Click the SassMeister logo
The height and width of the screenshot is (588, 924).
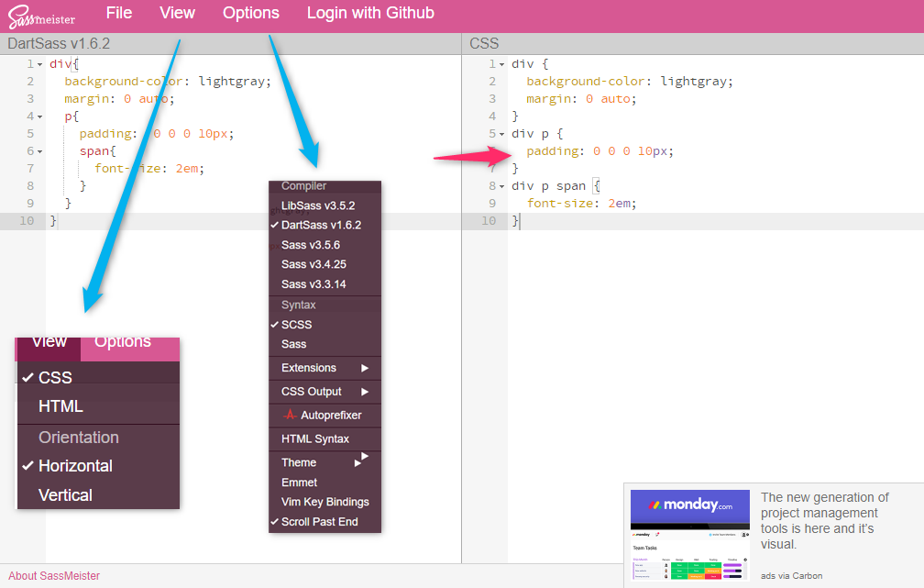coord(41,17)
